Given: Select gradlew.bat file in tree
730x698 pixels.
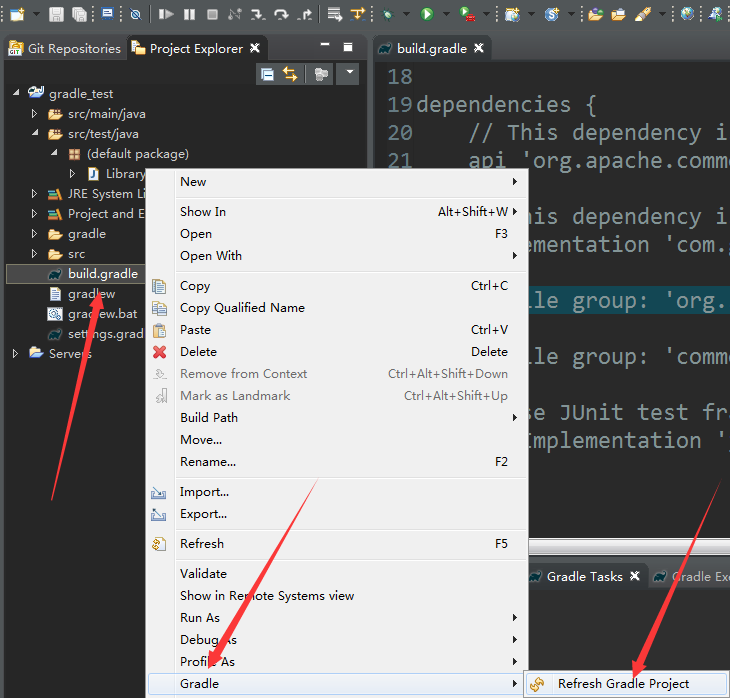Looking at the screenshot, I should pos(102,314).
